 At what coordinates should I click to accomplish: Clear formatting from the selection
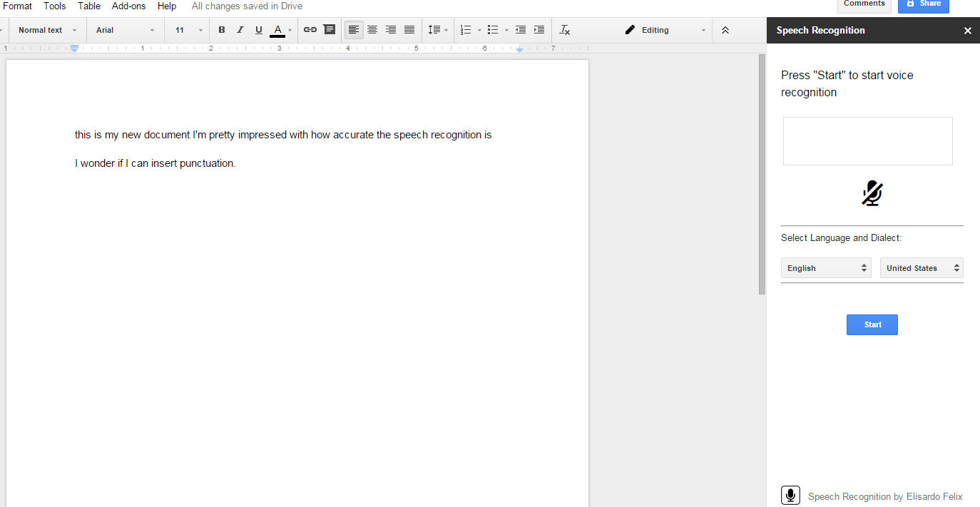(565, 30)
